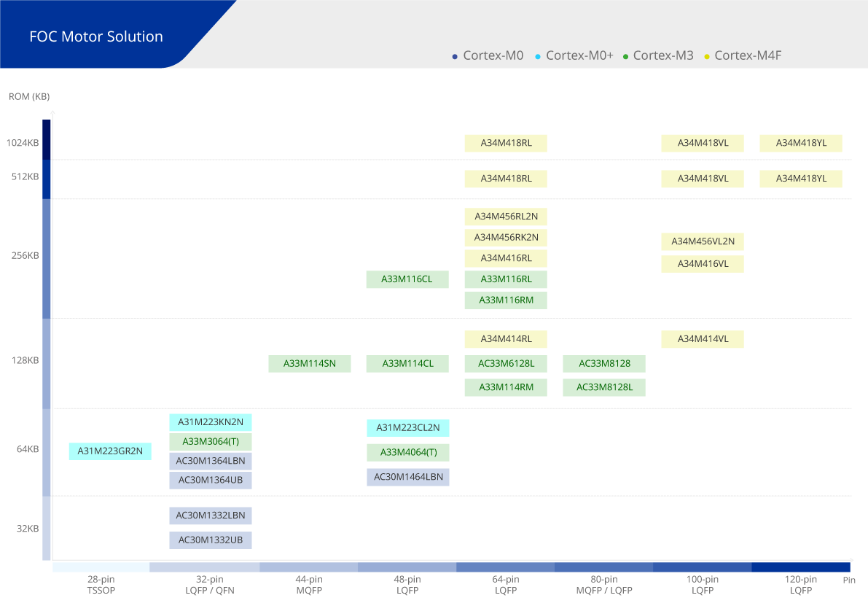Click the 28-pin TSSOP axis label
Screen dimensions: 868x614
[x=101, y=585]
